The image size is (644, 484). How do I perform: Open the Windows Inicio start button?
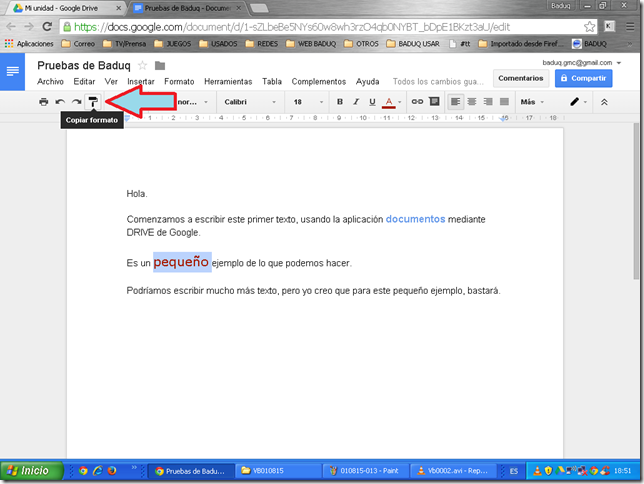pos(32,470)
